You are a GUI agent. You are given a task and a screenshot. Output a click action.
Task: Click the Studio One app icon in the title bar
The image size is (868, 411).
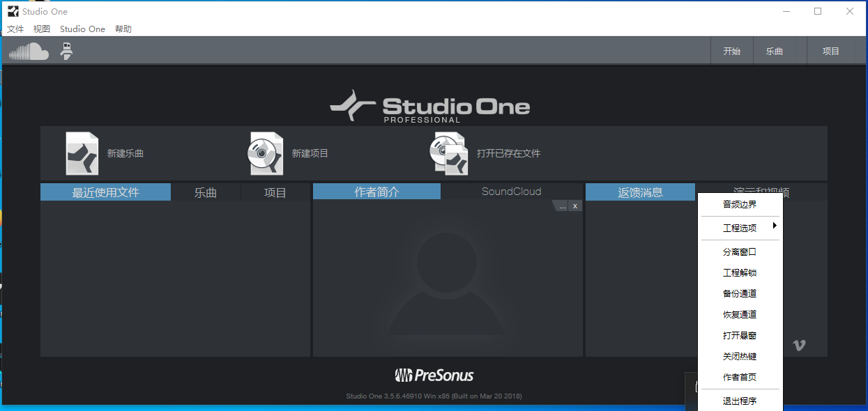pyautogui.click(x=13, y=11)
